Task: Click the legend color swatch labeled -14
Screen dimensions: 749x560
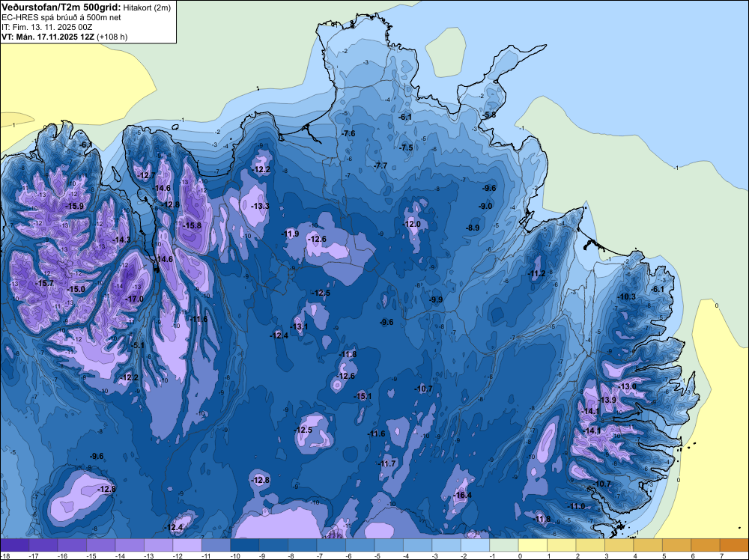Action: 130,545
